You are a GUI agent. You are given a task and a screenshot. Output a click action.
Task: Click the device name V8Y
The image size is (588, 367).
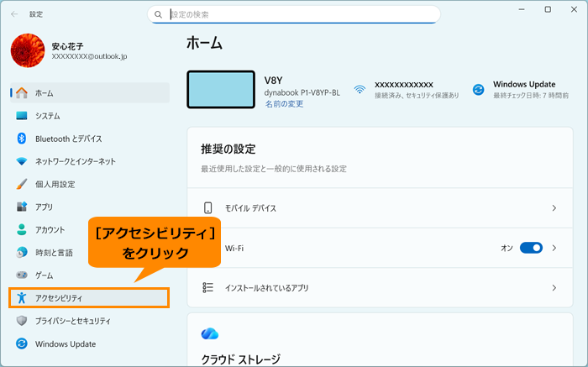click(x=273, y=81)
